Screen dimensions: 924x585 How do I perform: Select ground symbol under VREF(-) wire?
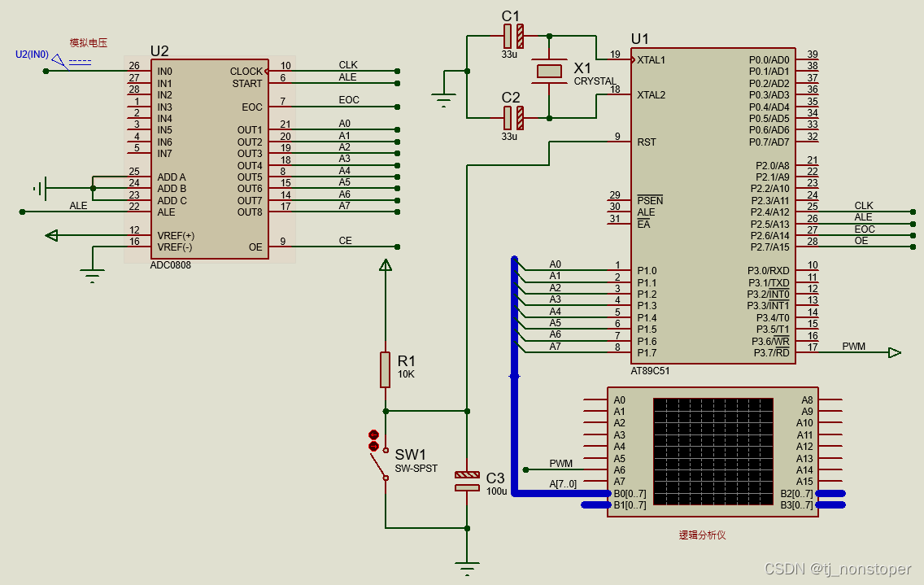coord(93,276)
